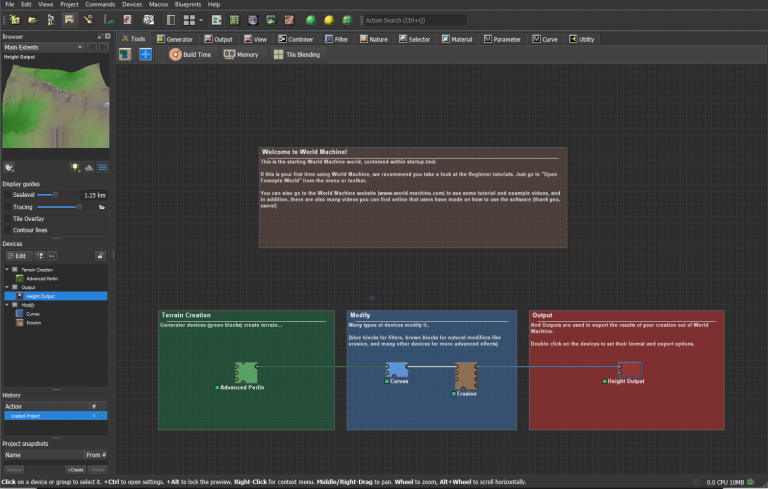Click the lightbulb lighting icon in Browser
This screenshot has height=489, width=768.
click(x=74, y=167)
